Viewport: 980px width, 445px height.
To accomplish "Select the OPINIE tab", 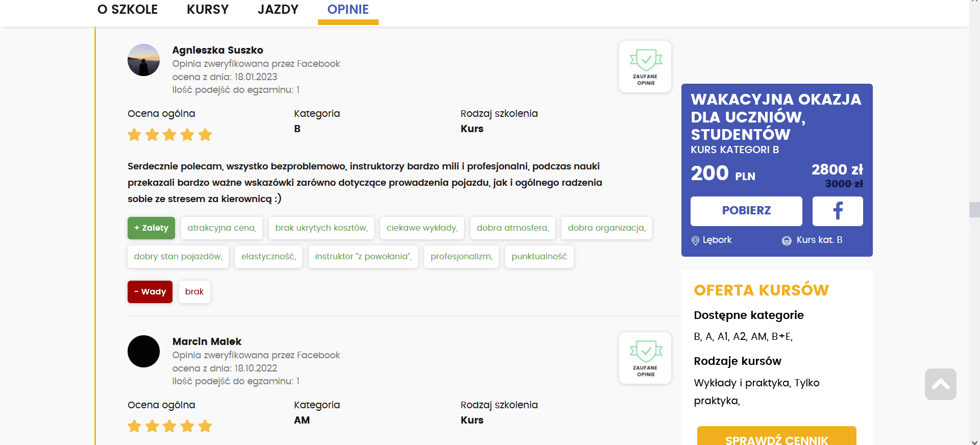I will tap(348, 10).
